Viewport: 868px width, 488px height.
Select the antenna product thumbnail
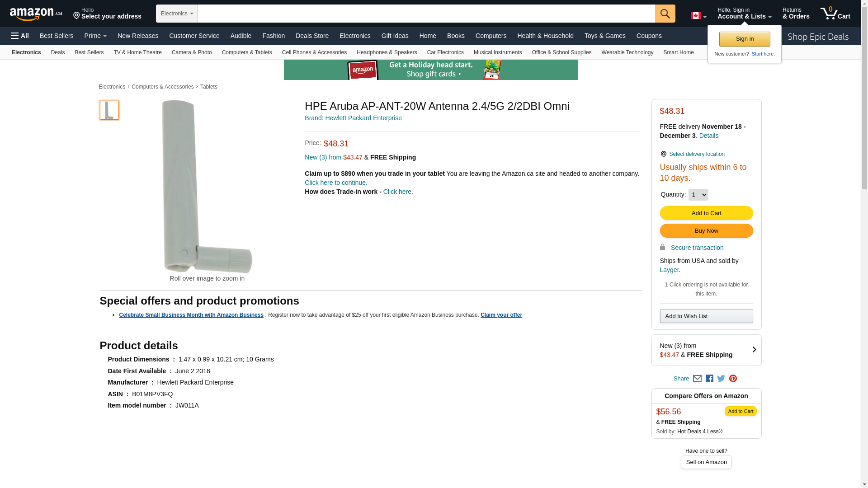(x=109, y=110)
